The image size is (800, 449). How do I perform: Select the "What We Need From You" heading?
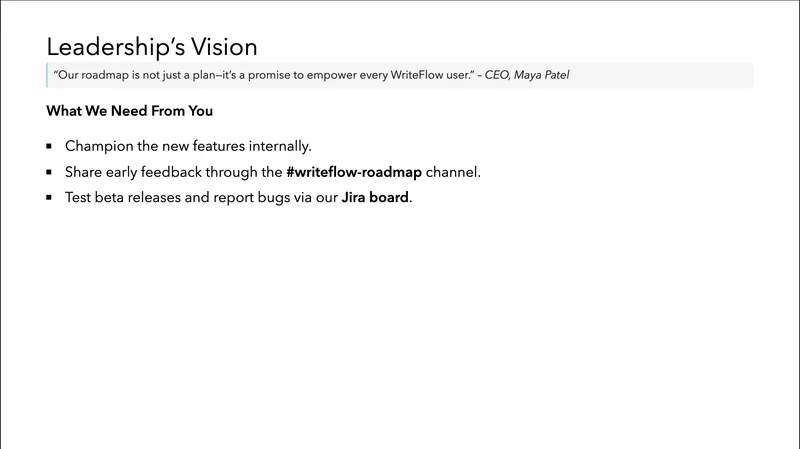[x=129, y=110]
